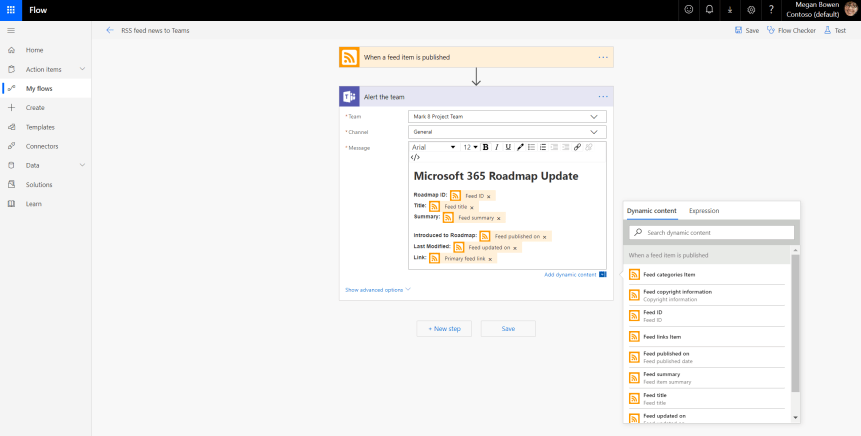Open the Flow Checker
861x436 pixels.
(x=791, y=31)
